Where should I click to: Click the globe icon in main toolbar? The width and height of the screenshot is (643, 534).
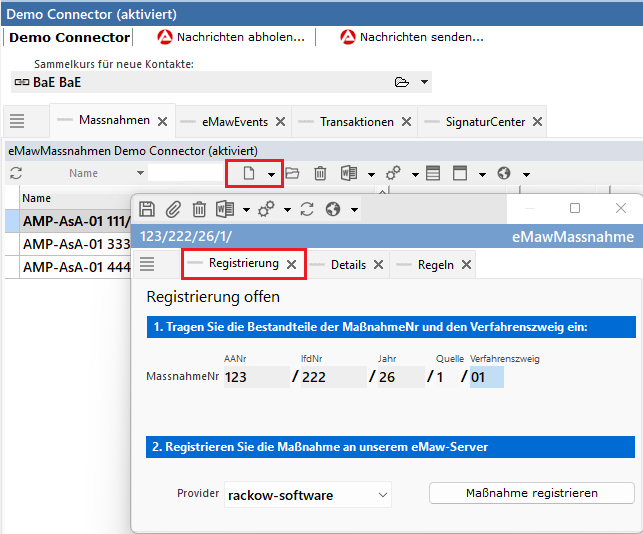click(504, 173)
